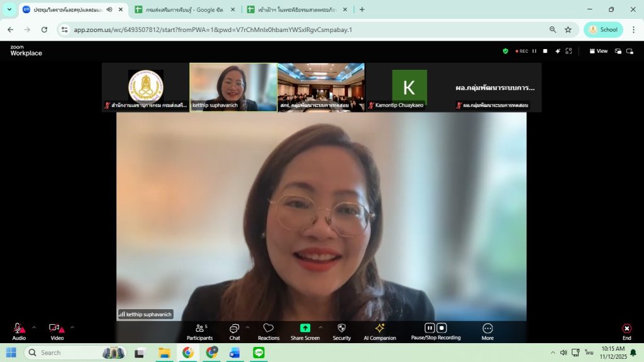Turn on camera with Video button
This screenshot has width=644, height=362.
(x=57, y=331)
